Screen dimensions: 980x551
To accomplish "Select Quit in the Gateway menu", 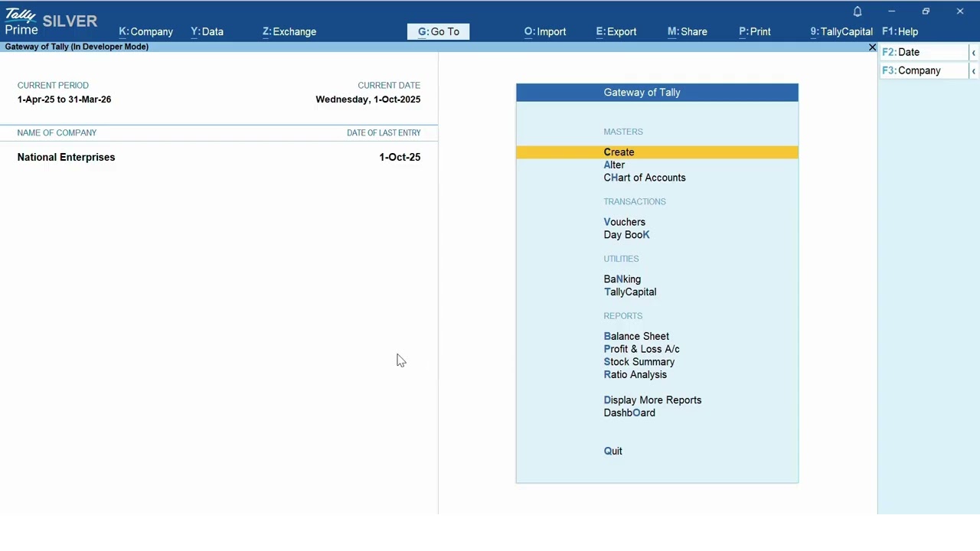I will 612,452.
